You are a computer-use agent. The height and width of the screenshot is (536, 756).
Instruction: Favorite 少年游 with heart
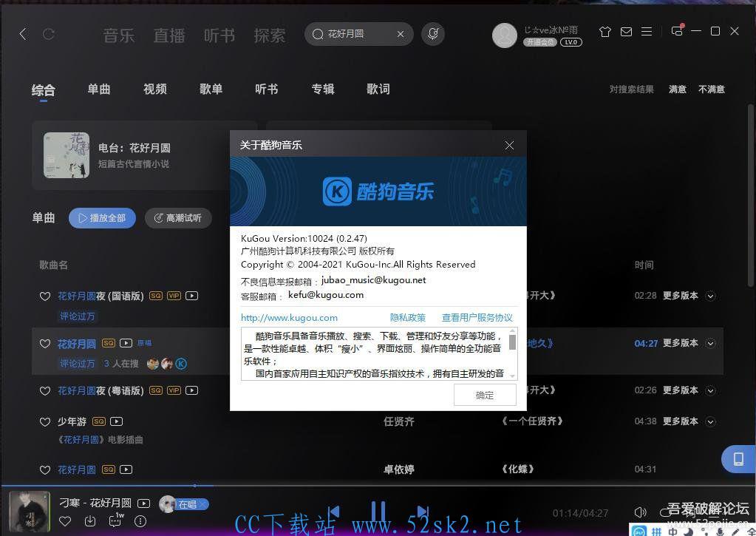(45, 421)
